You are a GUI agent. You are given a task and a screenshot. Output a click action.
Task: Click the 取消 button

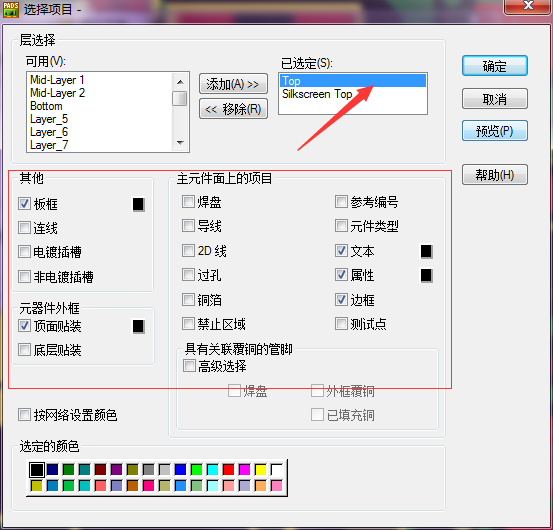(495, 99)
